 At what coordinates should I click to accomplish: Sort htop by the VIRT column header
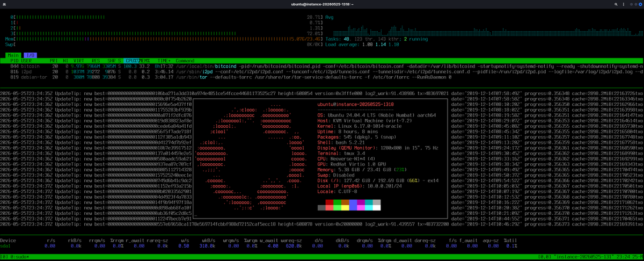(78, 61)
